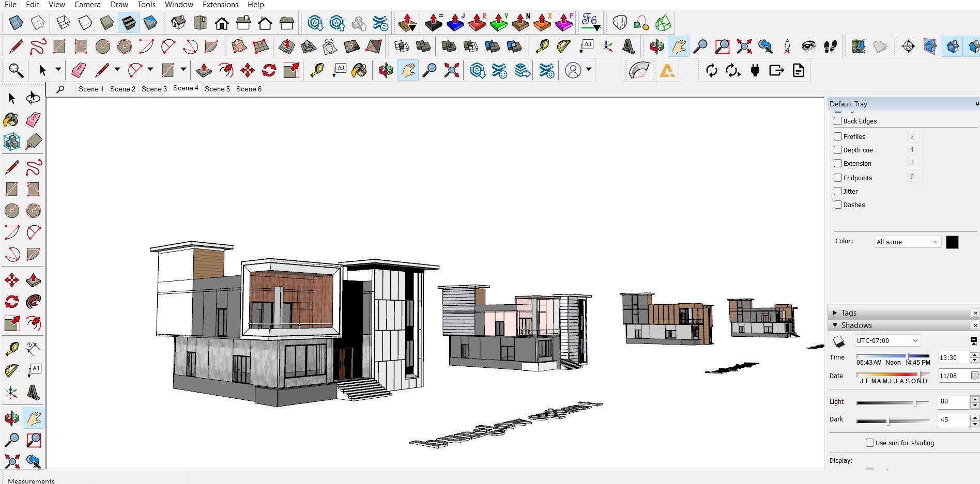Switch to Scene 4 tab
The height and width of the screenshot is (484, 980).
click(x=186, y=88)
